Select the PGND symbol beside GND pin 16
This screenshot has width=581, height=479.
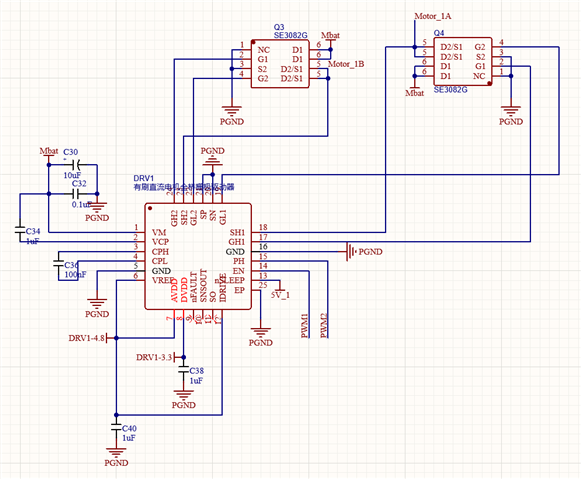coord(364,252)
